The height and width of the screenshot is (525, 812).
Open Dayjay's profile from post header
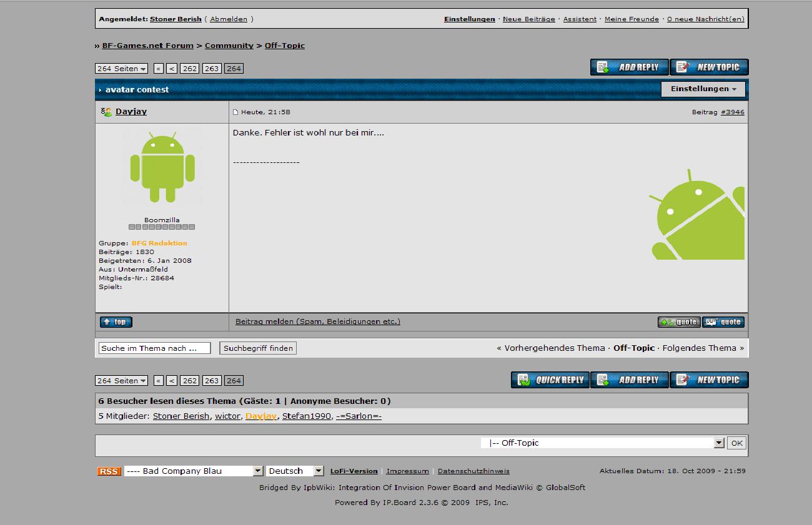point(131,112)
